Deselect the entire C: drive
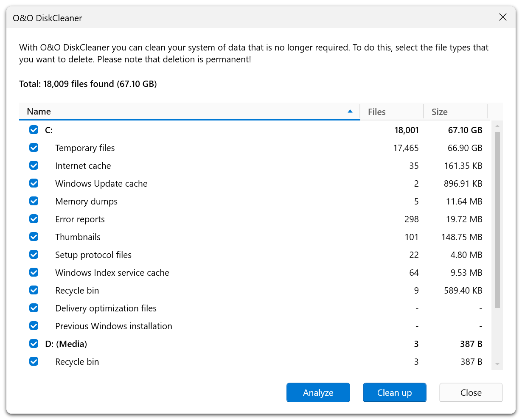Viewport: 522px width, 420px height. pos(34,130)
